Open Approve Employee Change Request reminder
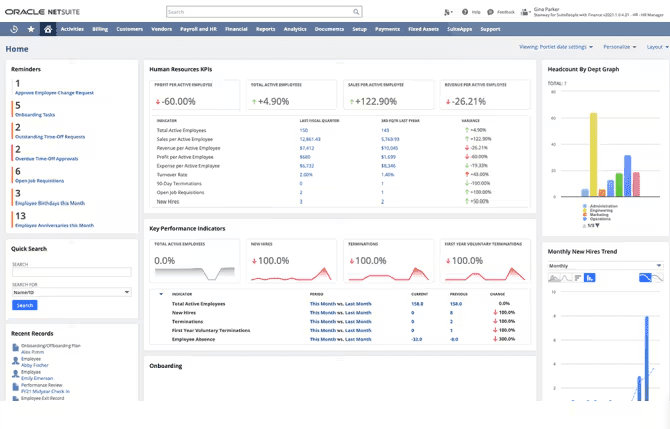The height and width of the screenshot is (429, 670). 54,92
